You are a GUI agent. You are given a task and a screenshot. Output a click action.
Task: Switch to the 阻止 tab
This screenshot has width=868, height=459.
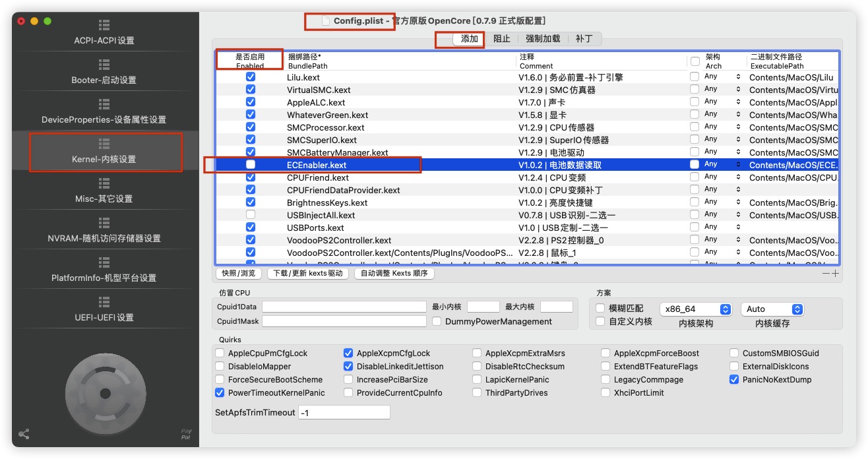pyautogui.click(x=502, y=39)
